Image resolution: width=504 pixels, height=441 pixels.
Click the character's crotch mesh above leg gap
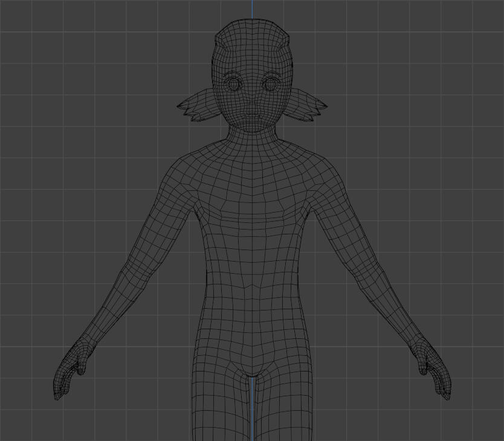point(252,364)
